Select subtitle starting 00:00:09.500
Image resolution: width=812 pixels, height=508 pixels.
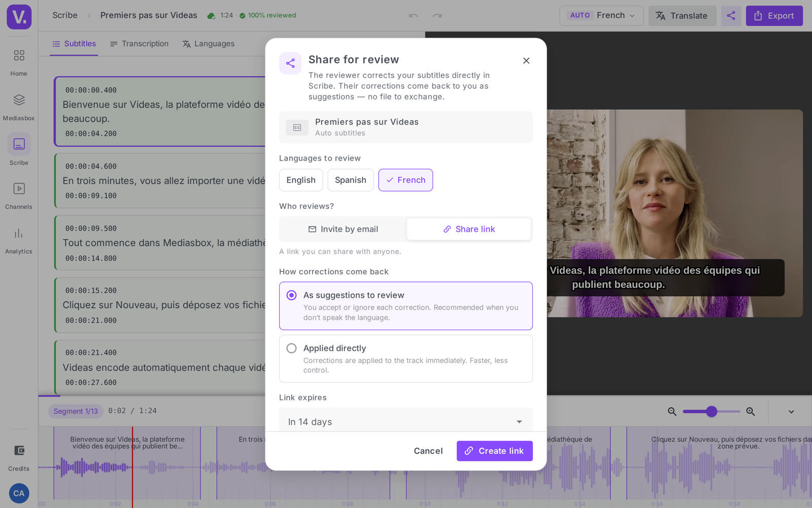click(160, 243)
